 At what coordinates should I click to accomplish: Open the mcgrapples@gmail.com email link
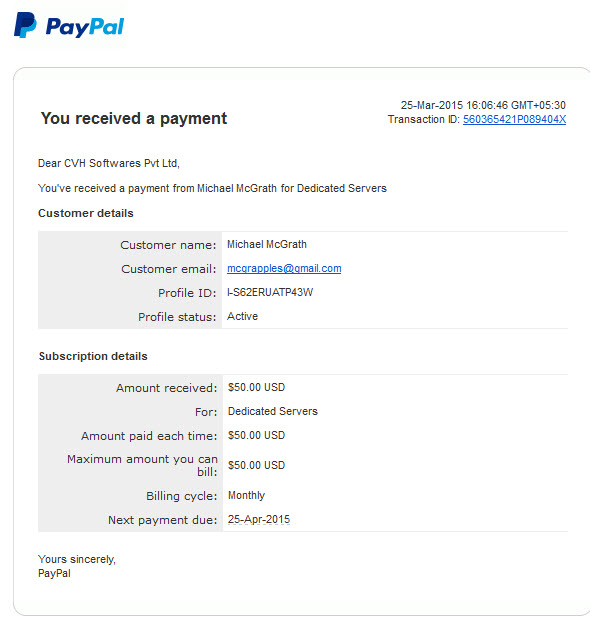click(284, 268)
